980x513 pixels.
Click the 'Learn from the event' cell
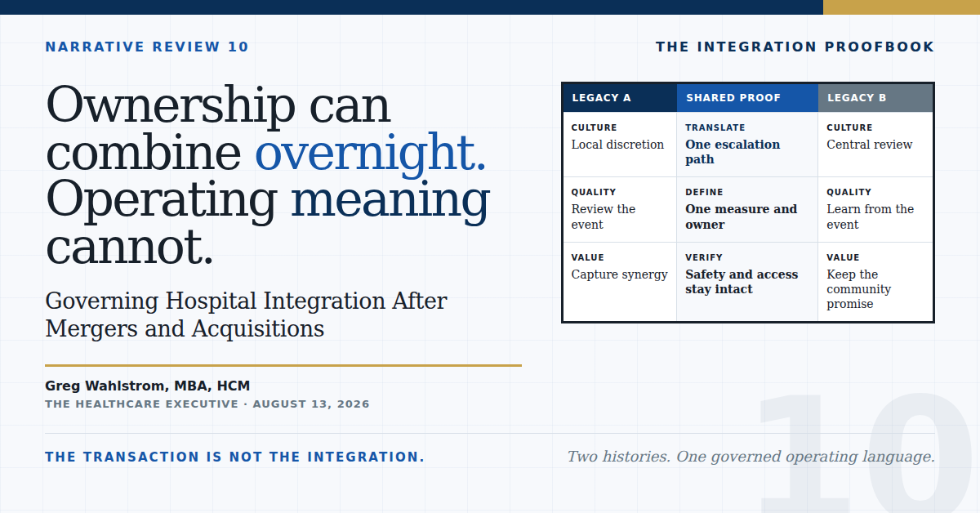pyautogui.click(x=875, y=210)
